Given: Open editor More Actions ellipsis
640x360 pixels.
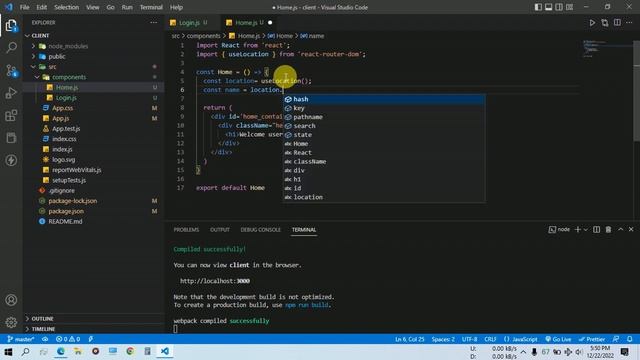Looking at the screenshot, I should point(629,23).
